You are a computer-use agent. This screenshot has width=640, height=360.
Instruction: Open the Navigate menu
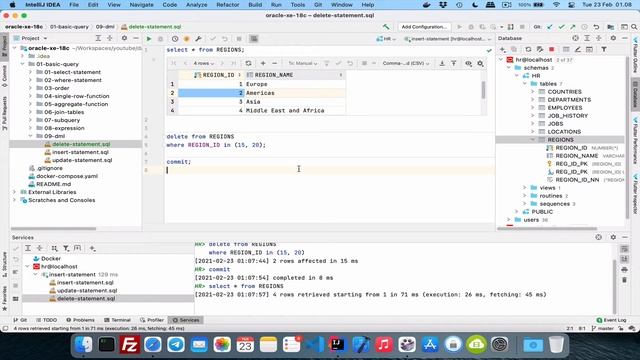coord(141,5)
